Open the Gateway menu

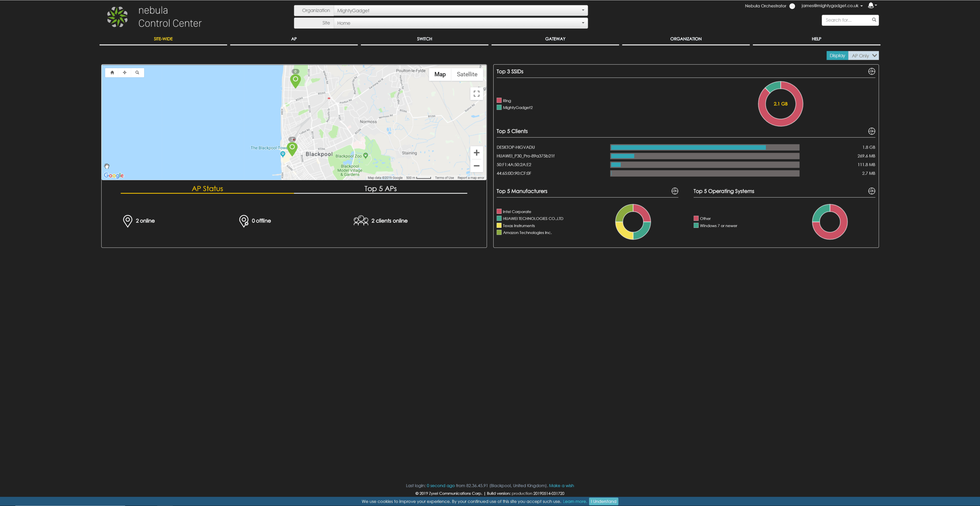[555, 39]
